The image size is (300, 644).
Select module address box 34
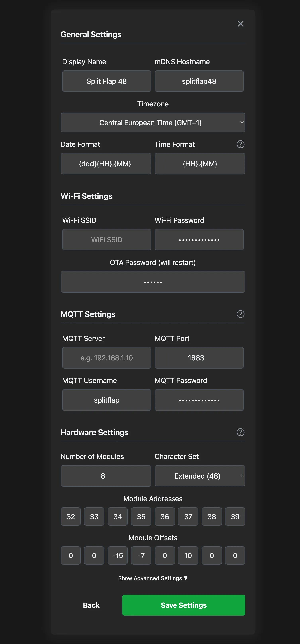click(118, 517)
